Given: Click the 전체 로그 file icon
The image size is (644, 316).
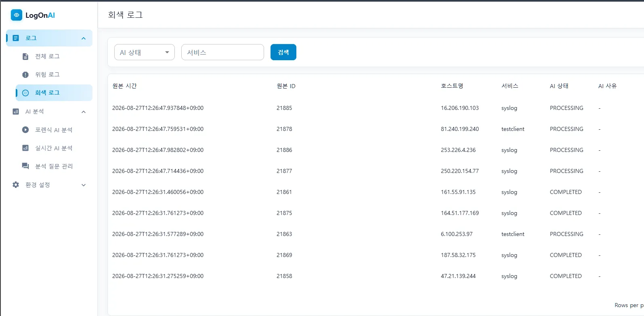Looking at the screenshot, I should (x=25, y=57).
